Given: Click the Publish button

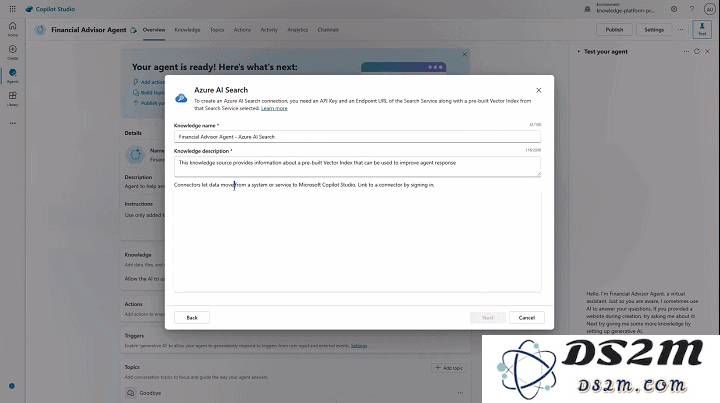Looking at the screenshot, I should [x=614, y=30].
